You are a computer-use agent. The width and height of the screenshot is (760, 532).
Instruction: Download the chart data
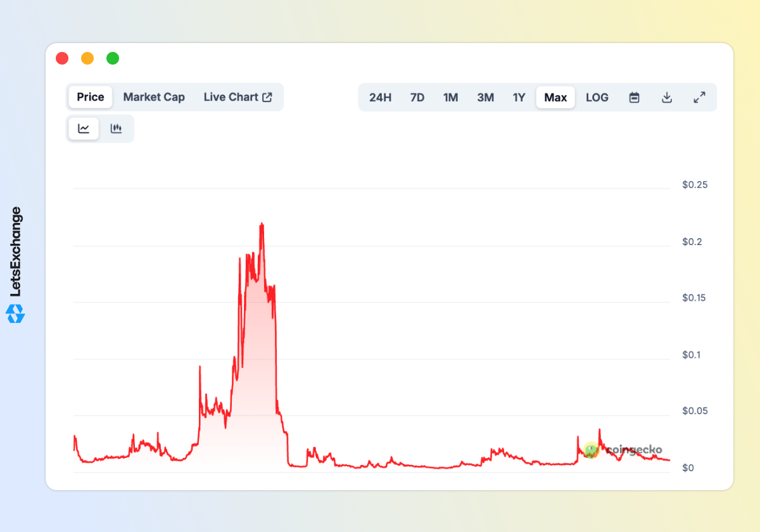(x=666, y=98)
